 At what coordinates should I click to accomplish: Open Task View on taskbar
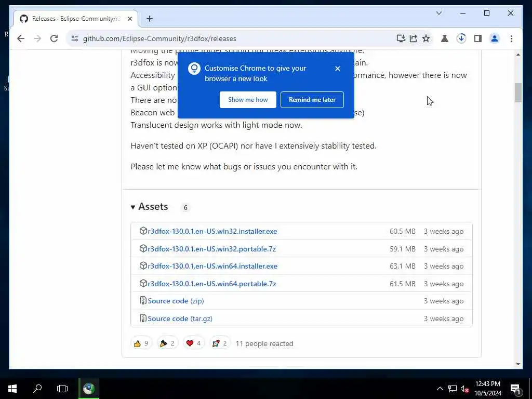tap(62, 389)
